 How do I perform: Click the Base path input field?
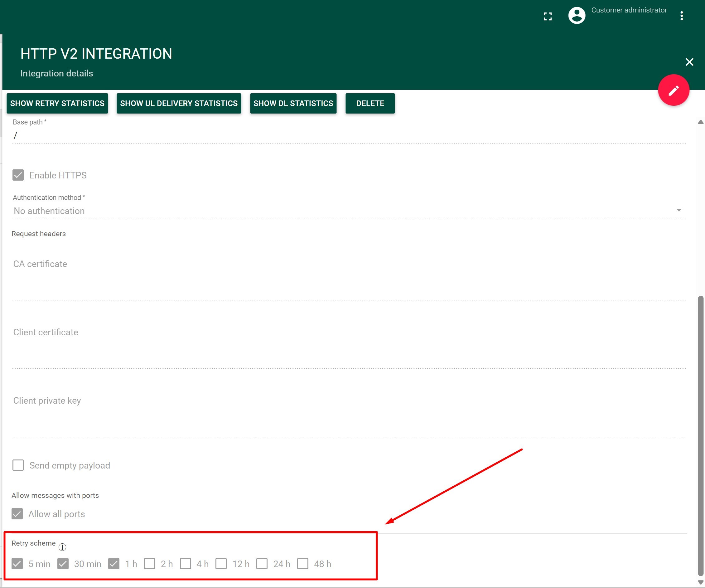click(x=349, y=135)
